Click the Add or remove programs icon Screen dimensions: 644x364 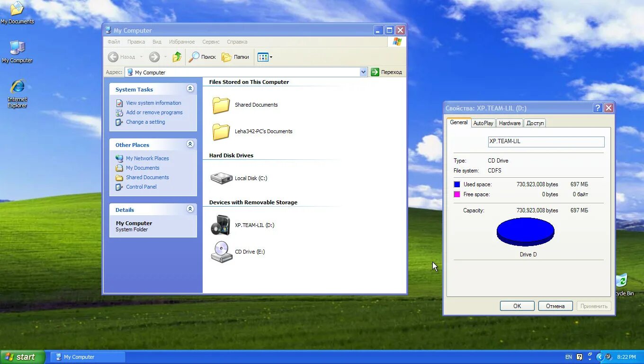[x=119, y=112]
